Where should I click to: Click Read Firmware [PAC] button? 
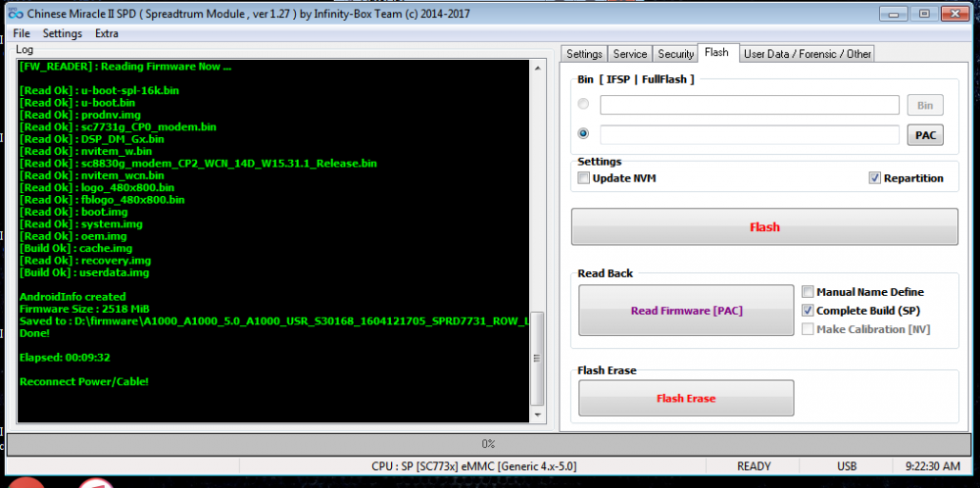click(686, 311)
